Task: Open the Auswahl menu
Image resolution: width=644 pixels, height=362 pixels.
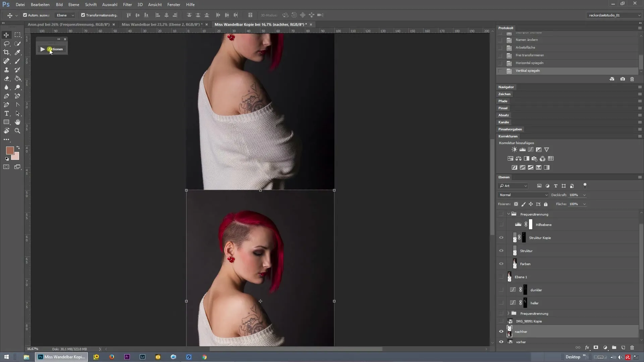Action: pos(110,5)
